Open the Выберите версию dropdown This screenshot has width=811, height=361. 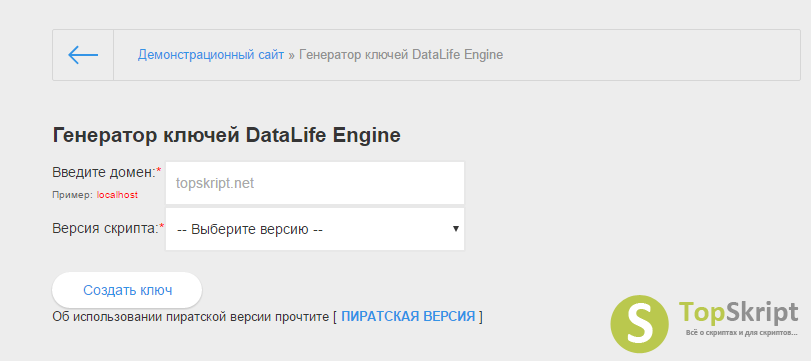[315, 229]
